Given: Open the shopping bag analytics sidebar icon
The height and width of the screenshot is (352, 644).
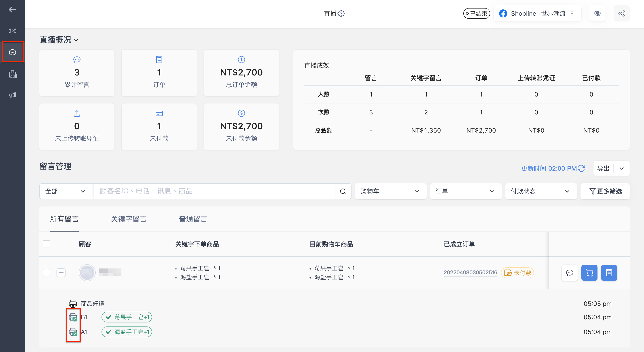Looking at the screenshot, I should (13, 74).
